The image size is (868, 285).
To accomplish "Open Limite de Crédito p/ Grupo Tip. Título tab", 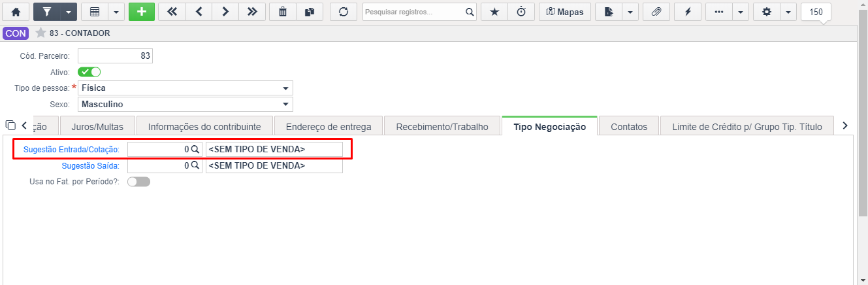I will (747, 127).
